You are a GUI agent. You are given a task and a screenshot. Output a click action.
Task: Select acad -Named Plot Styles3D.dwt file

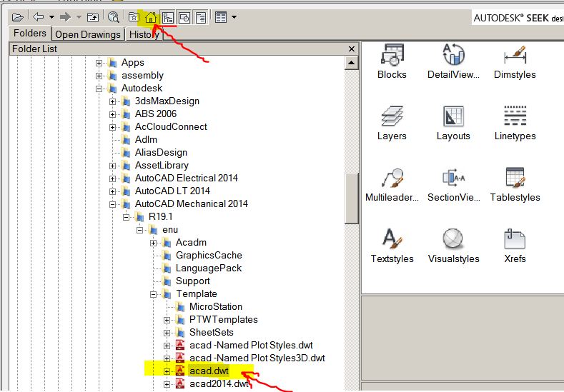coord(257,358)
